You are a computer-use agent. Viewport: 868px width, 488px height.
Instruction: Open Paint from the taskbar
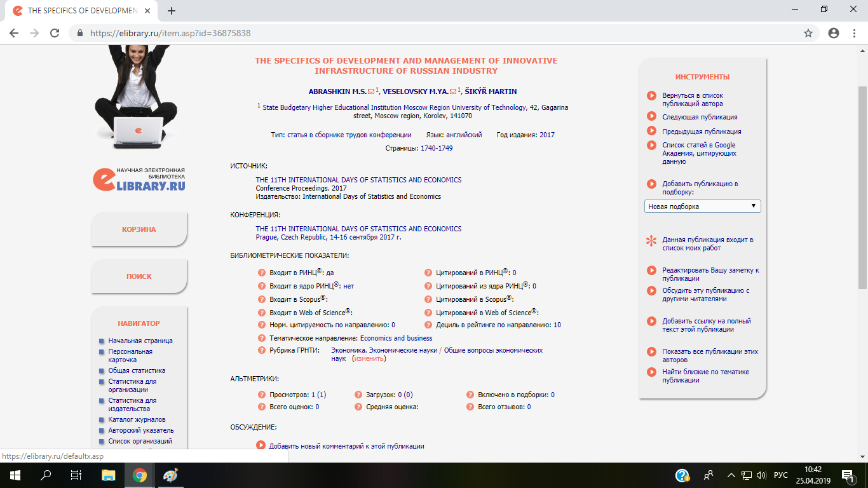pyautogui.click(x=171, y=475)
